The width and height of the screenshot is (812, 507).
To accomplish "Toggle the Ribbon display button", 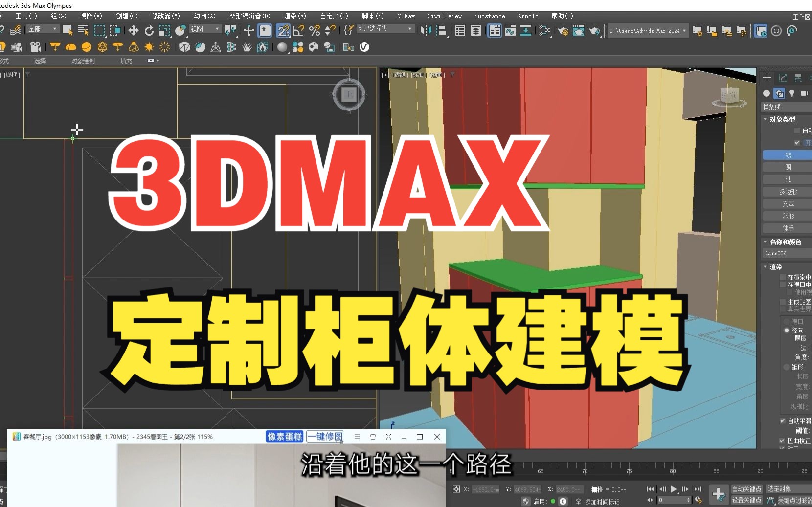I will click(x=495, y=30).
